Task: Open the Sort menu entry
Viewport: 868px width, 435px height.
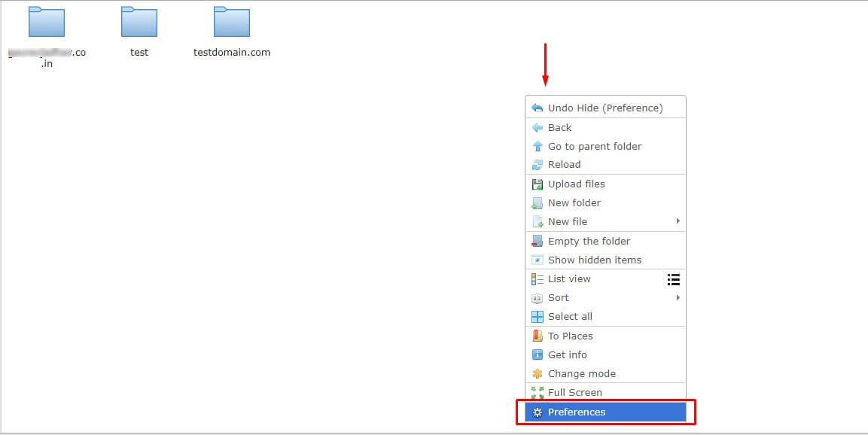Action: [x=605, y=298]
